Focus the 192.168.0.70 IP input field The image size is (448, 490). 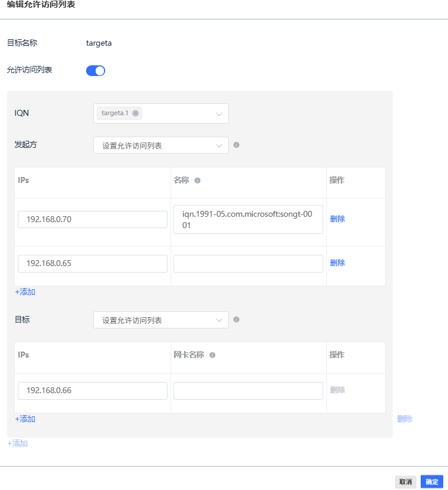click(x=93, y=219)
